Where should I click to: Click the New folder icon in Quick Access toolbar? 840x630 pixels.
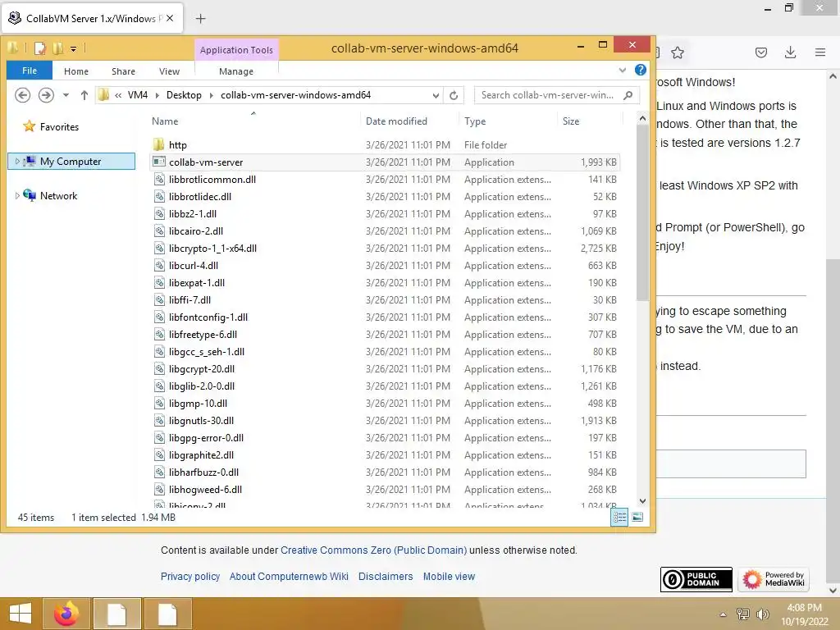click(58, 48)
